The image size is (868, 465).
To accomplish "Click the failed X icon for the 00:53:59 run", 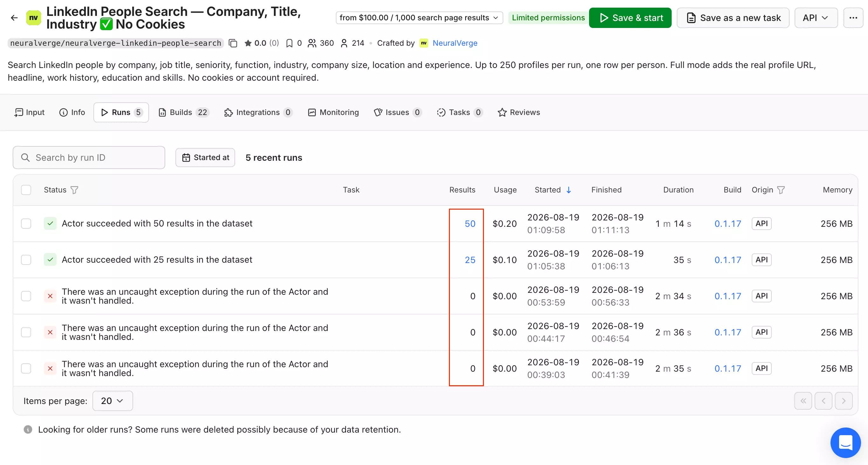I will pyautogui.click(x=50, y=296).
